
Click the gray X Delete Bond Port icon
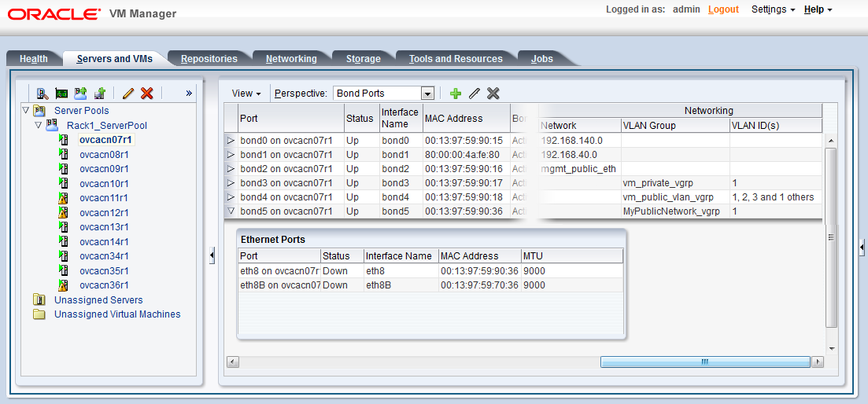click(x=493, y=94)
